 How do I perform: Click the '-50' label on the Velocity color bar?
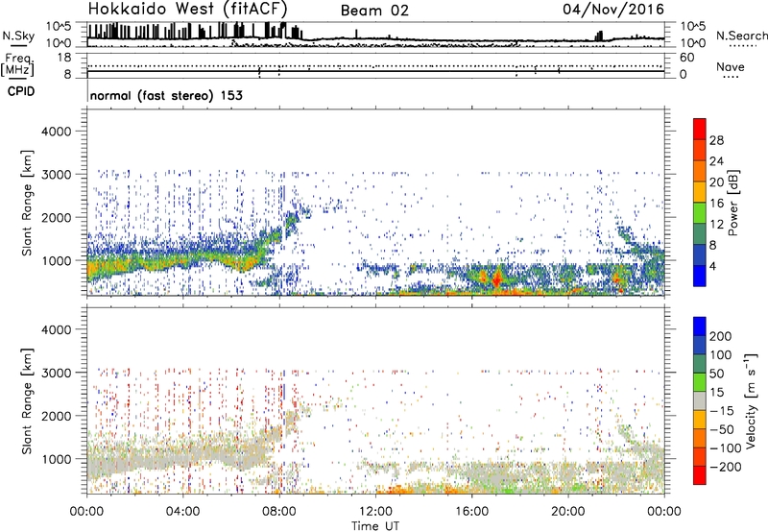[722, 429]
